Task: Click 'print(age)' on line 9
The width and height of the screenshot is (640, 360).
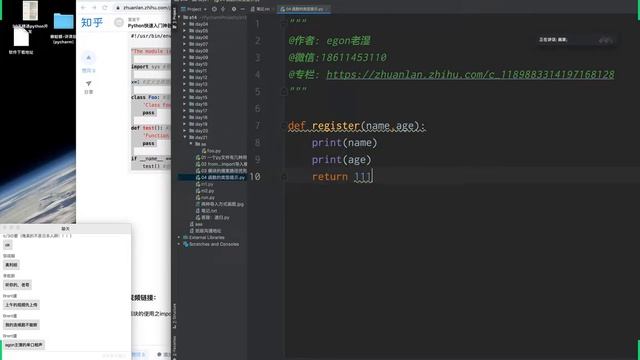Action: point(342,160)
